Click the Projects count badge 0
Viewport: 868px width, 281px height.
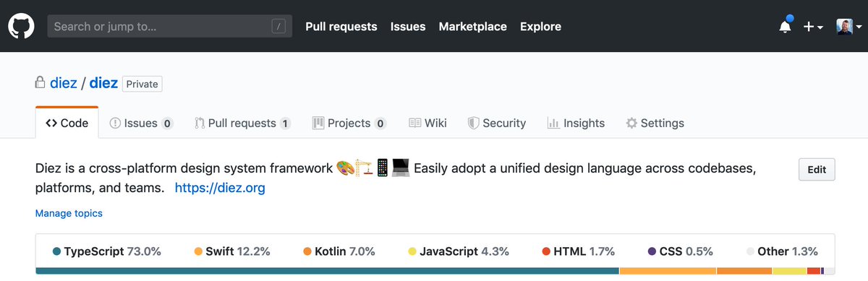pyautogui.click(x=380, y=124)
